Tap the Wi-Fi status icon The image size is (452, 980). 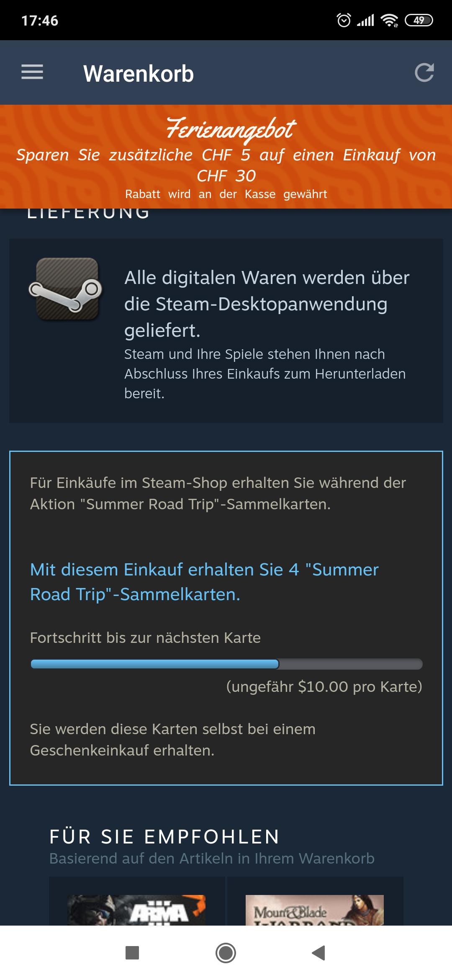(389, 20)
